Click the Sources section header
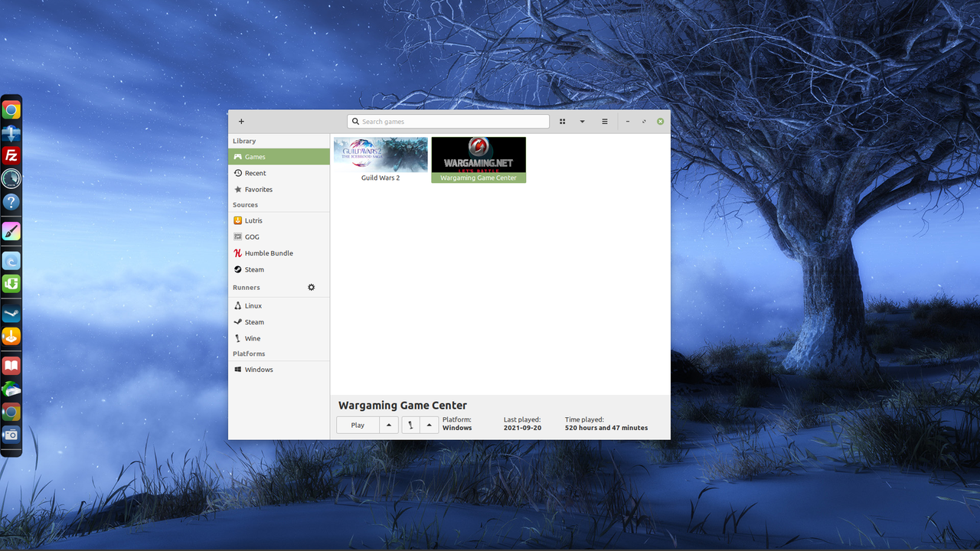 245,205
